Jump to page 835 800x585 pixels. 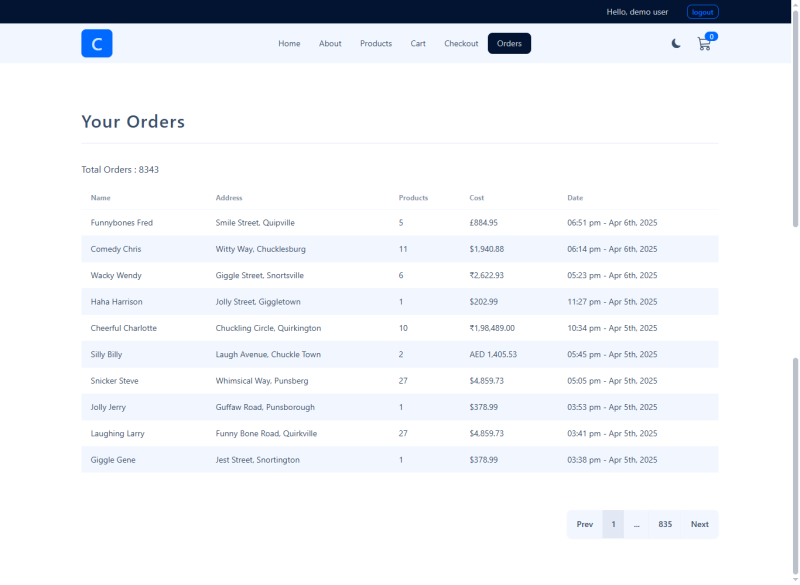point(665,524)
